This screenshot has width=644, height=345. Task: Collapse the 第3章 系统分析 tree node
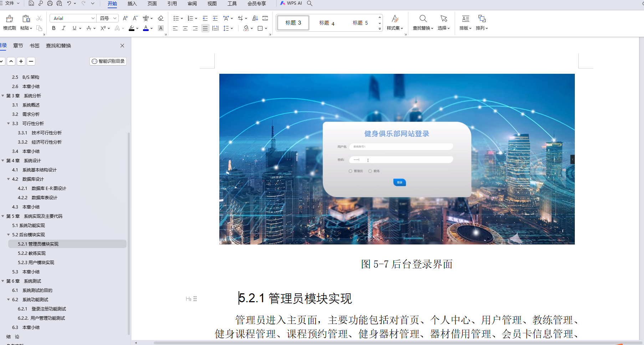point(3,96)
